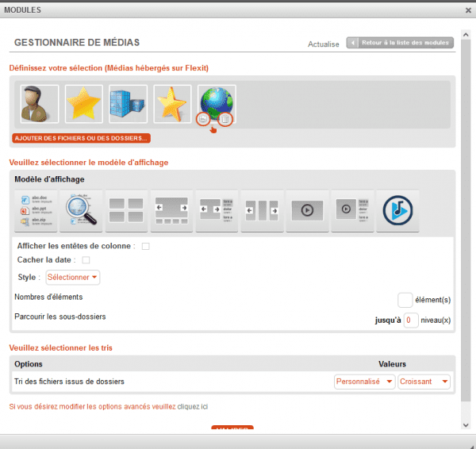Select the file list display model
The image size is (476, 449).
[x=34, y=210]
